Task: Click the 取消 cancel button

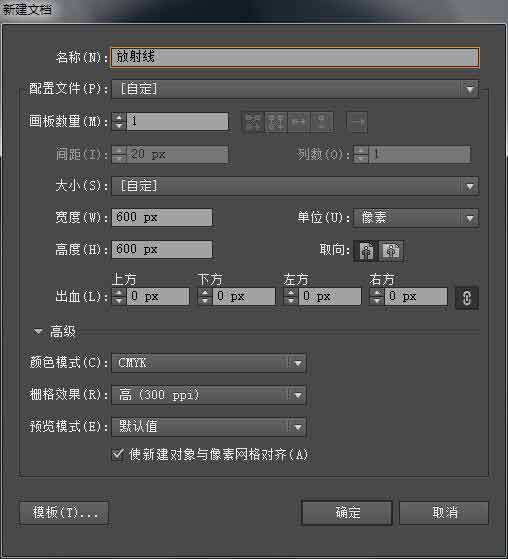Action: [444, 513]
